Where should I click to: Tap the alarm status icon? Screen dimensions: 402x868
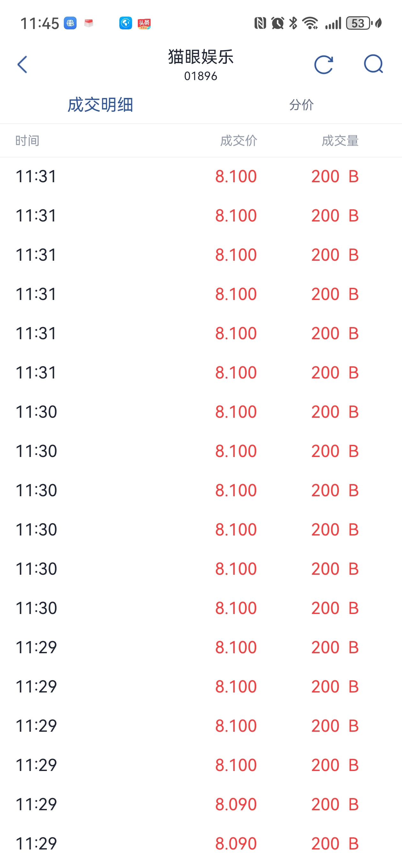[x=278, y=23]
